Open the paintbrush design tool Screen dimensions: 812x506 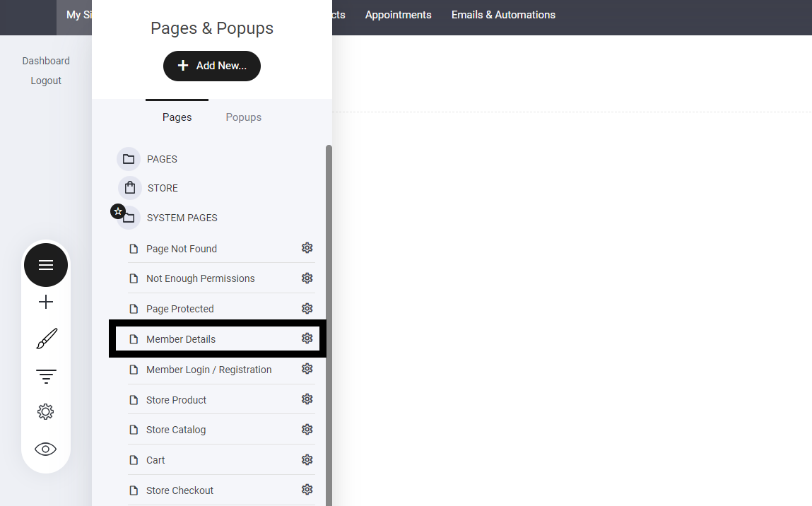click(46, 339)
